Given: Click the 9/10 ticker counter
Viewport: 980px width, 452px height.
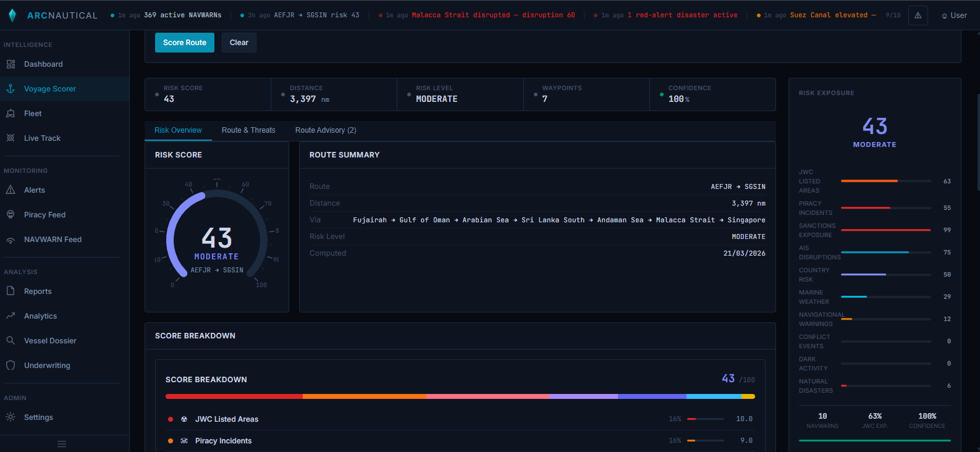Looking at the screenshot, I should (x=893, y=15).
